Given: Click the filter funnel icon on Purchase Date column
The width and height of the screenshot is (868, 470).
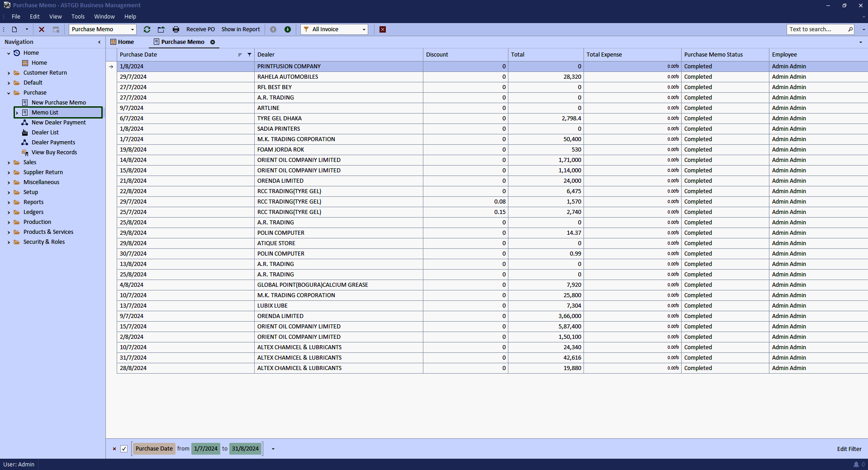Looking at the screenshot, I should (249, 55).
